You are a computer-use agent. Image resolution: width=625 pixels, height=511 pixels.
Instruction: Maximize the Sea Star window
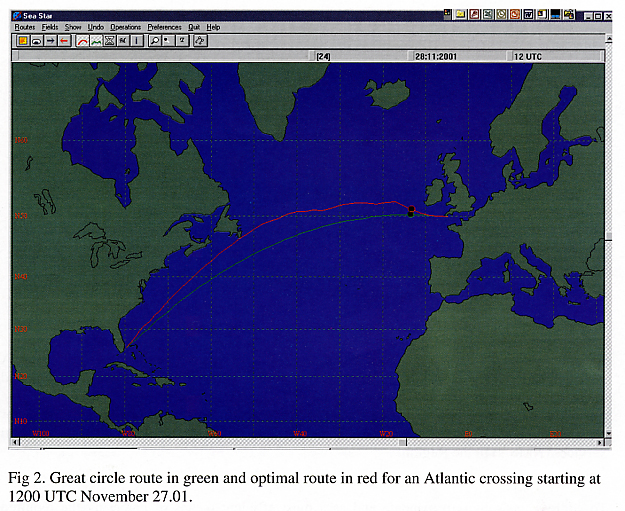598,16
